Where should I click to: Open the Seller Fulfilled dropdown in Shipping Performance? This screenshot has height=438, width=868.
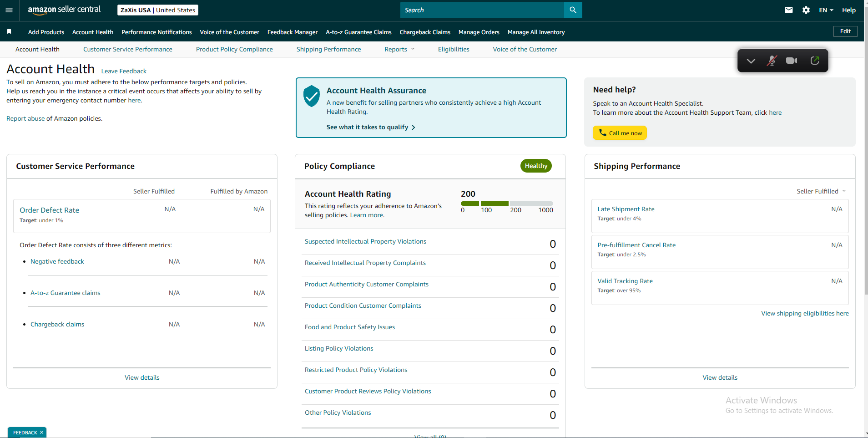(x=821, y=191)
